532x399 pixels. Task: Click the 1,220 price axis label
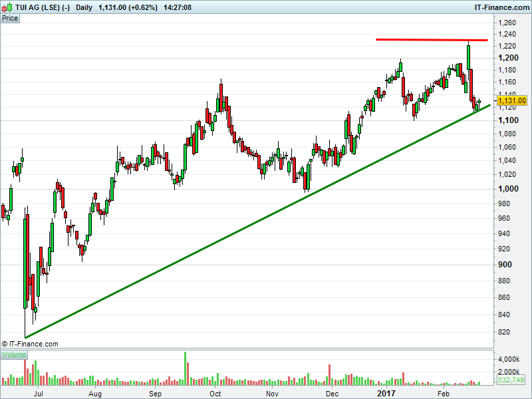pos(507,46)
